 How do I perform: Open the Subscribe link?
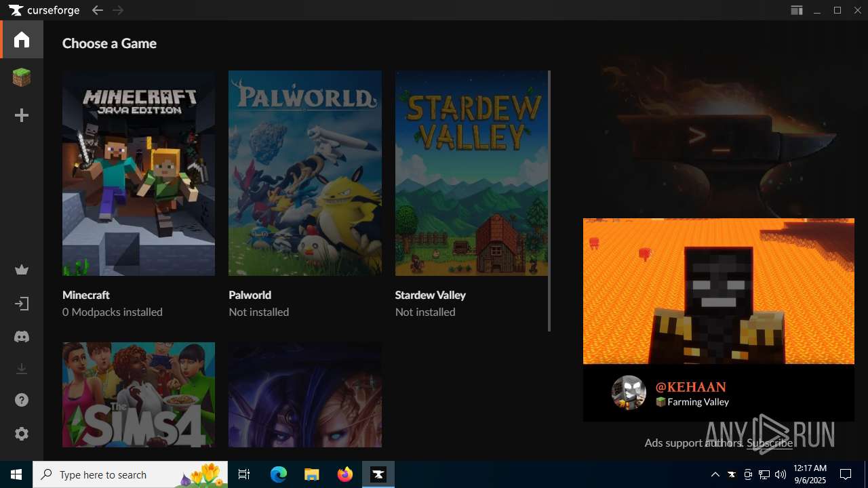point(770,443)
